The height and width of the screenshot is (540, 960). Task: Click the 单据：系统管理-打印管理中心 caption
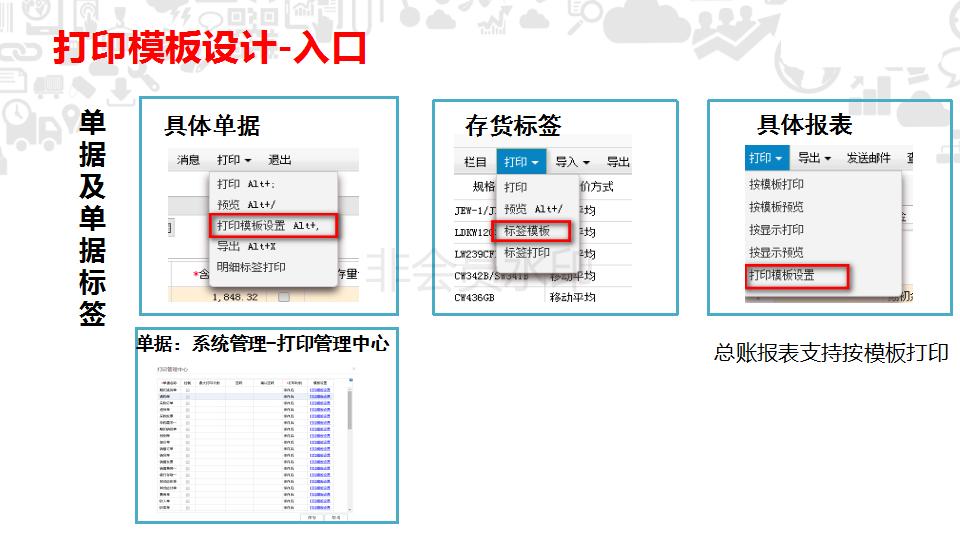pyautogui.click(x=263, y=343)
